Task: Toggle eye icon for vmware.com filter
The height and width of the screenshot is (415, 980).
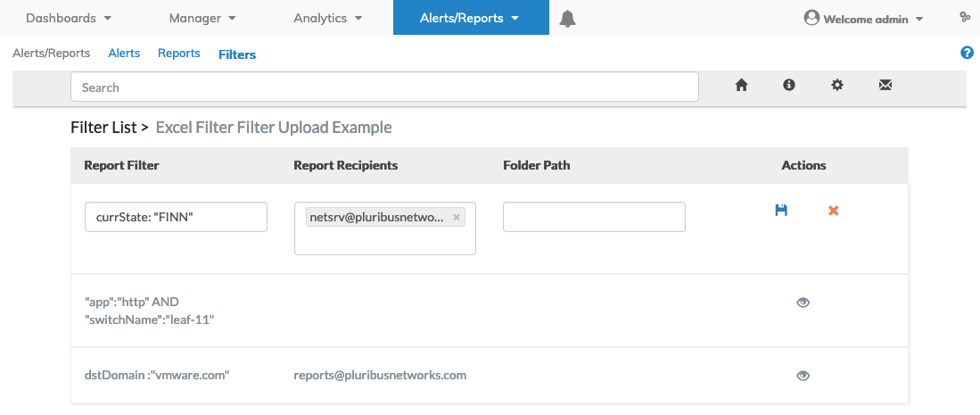Action: [x=803, y=376]
